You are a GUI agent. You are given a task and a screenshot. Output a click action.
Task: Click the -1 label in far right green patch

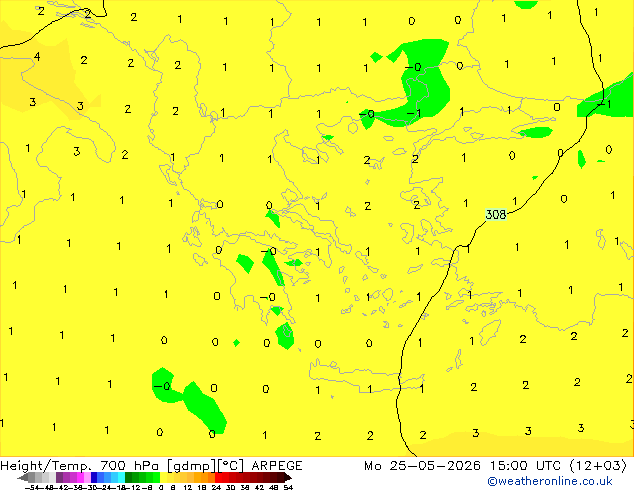coord(605,104)
